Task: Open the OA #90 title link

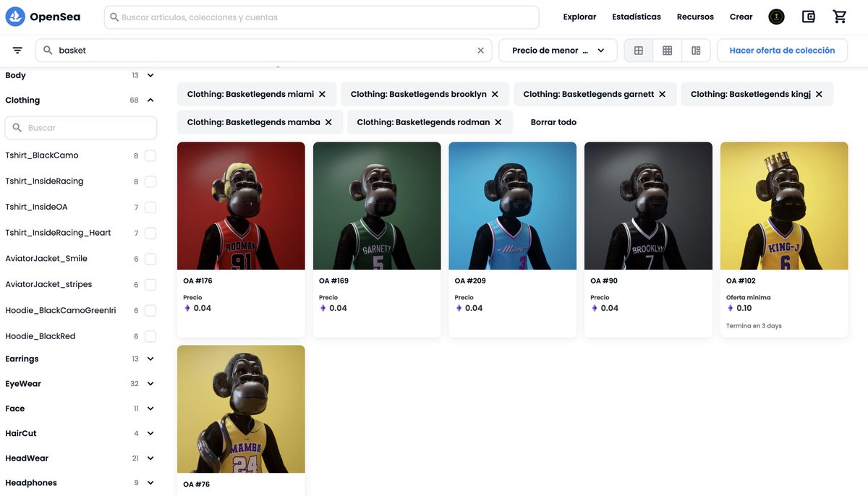Action: pyautogui.click(x=604, y=281)
